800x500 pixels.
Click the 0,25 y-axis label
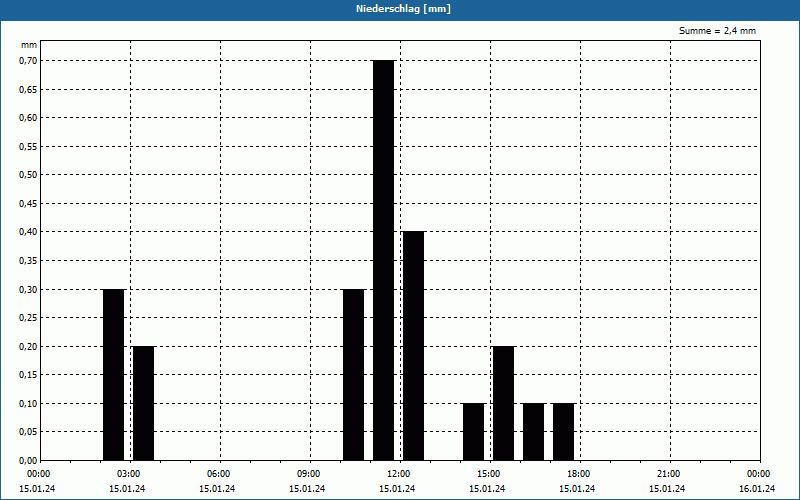[x=28, y=318]
